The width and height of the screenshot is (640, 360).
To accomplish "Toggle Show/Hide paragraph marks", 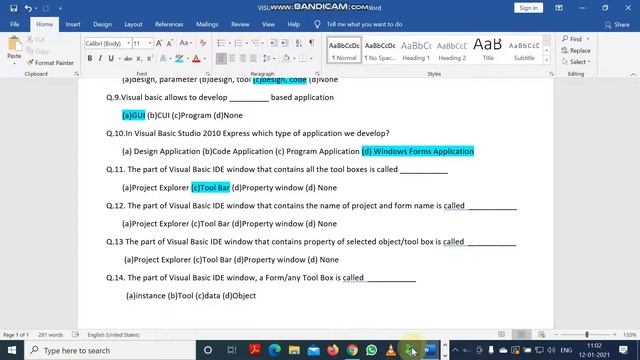I will [311, 43].
